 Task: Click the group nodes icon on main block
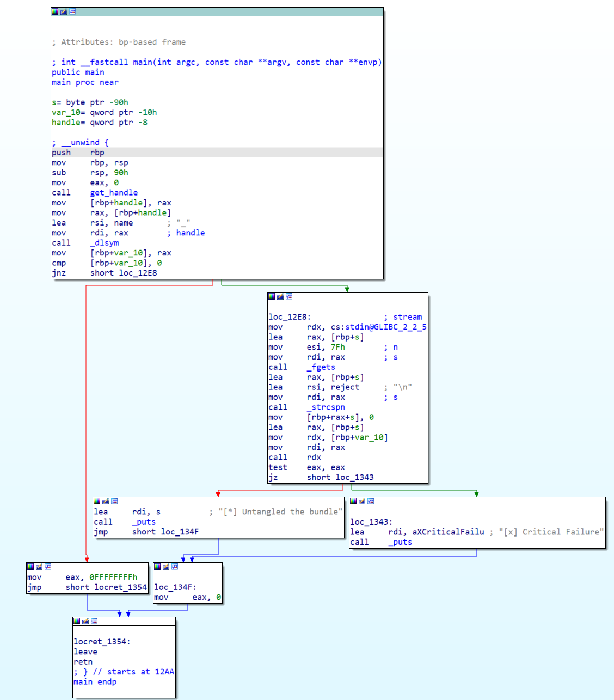72,11
